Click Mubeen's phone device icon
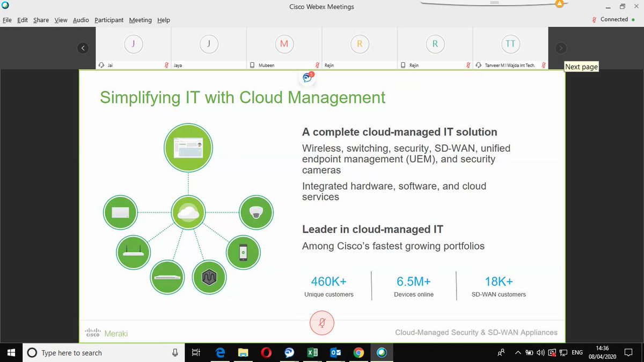The width and height of the screenshot is (644, 362). point(252,65)
